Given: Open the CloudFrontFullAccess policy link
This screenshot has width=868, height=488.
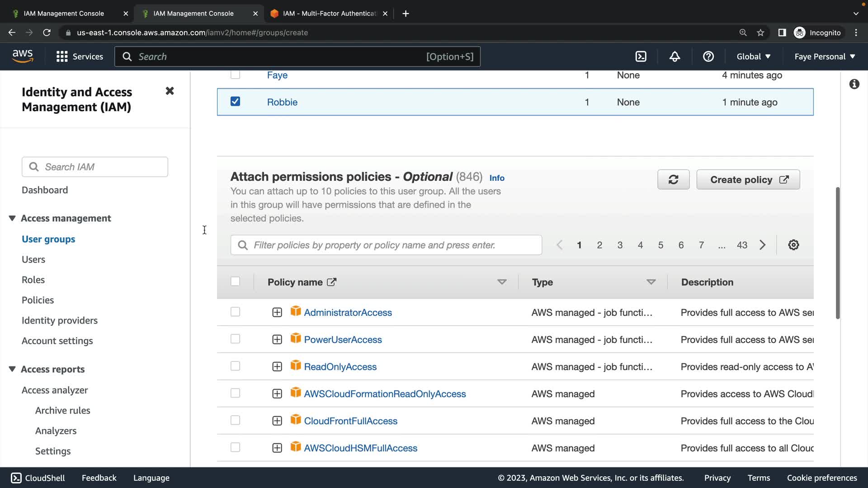Looking at the screenshot, I should coord(350,421).
